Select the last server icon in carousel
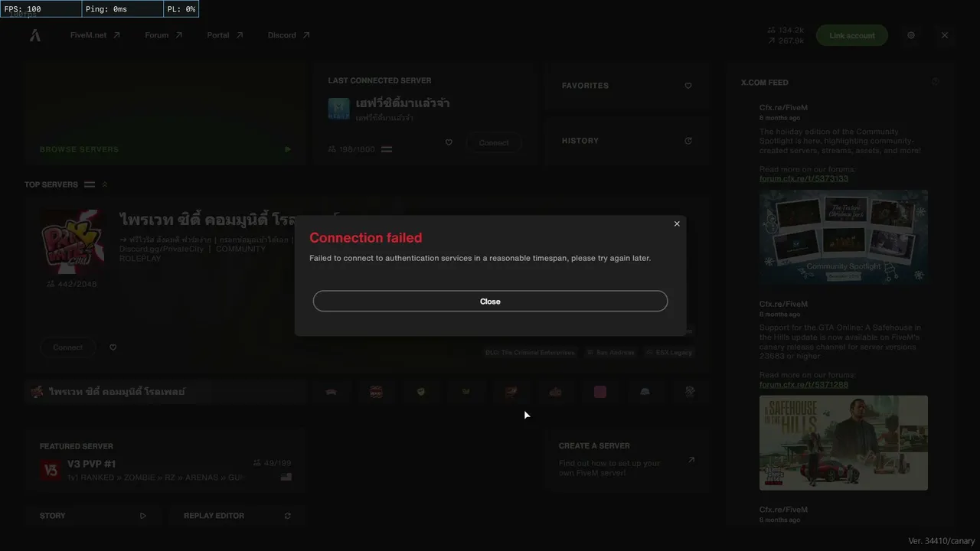This screenshot has height=551, width=980. click(x=689, y=392)
